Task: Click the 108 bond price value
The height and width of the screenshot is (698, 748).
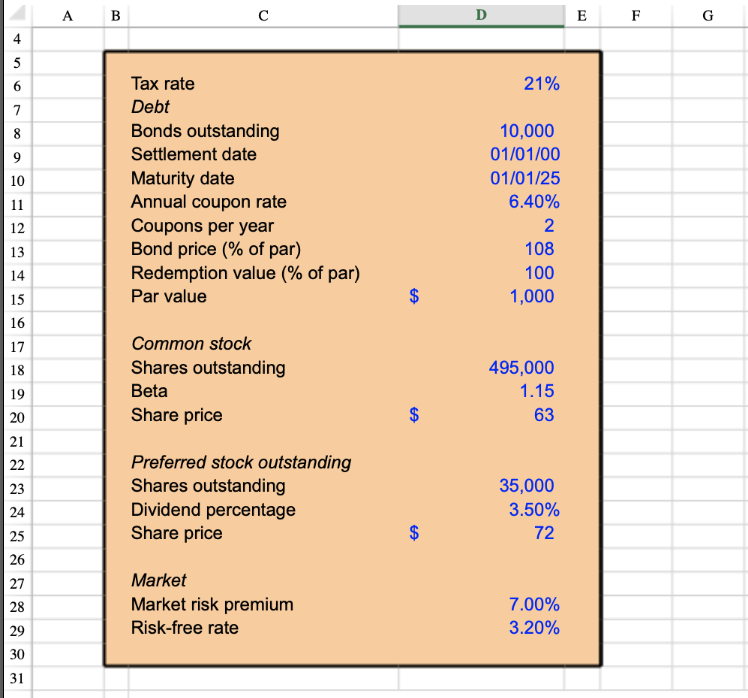Action: (x=539, y=249)
